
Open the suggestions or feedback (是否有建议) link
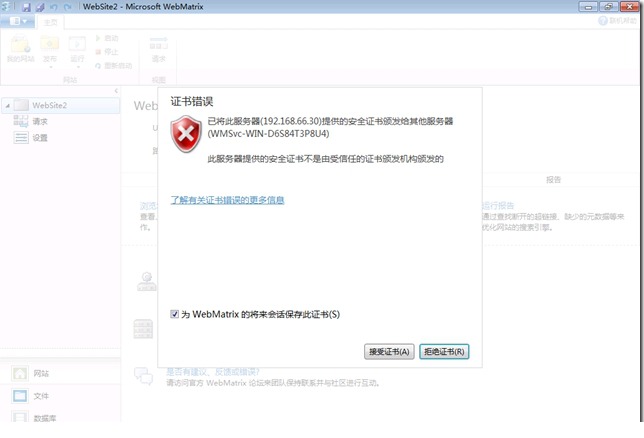[213, 372]
